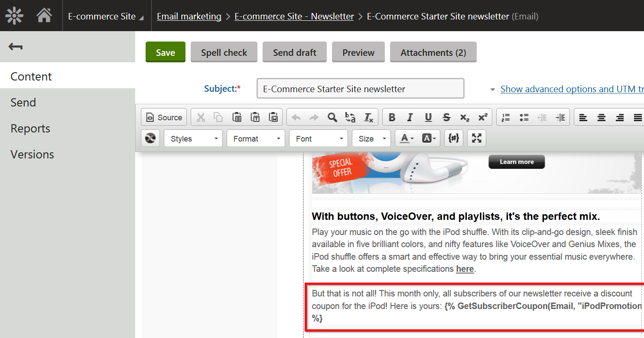Insert a macro with {#} icon
Image resolution: width=644 pixels, height=338 pixels.
[454, 138]
